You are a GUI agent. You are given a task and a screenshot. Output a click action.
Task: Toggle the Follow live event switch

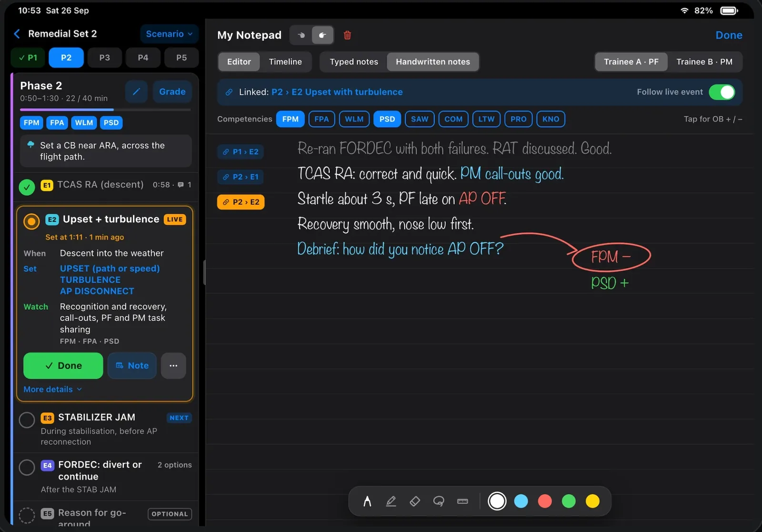point(722,92)
